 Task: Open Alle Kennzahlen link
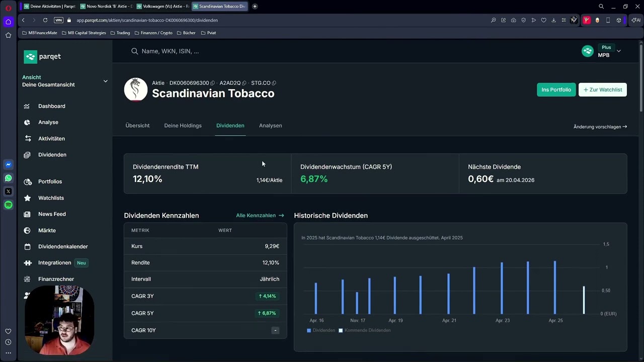(x=260, y=216)
